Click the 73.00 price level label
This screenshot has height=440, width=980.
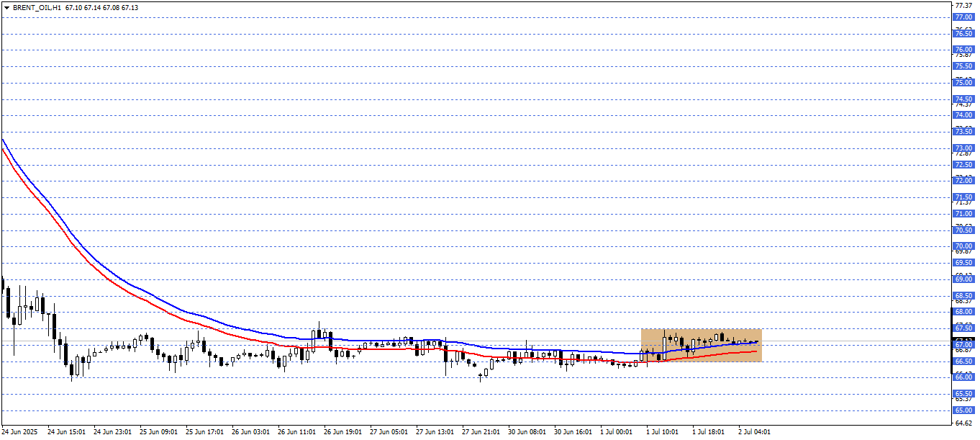(x=963, y=148)
